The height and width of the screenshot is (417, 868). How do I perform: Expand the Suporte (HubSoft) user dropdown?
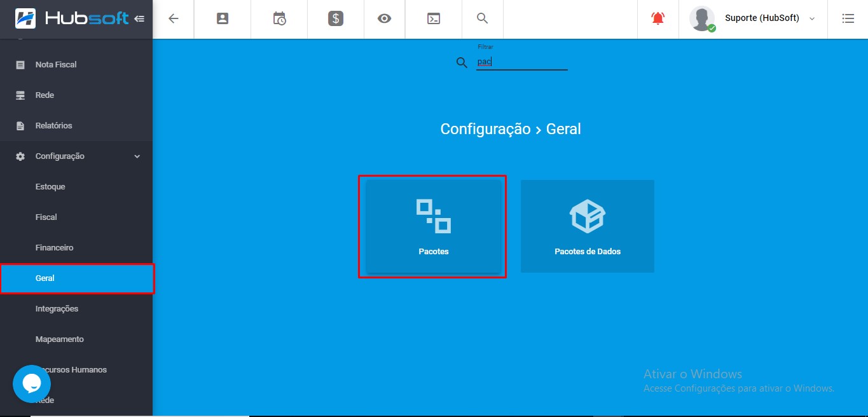click(811, 18)
